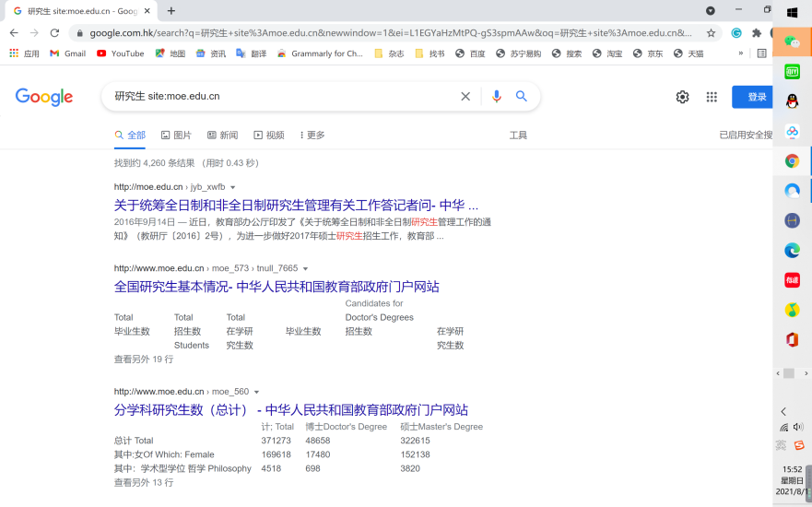Open the Microsoft Office taskbar icon

(792, 340)
